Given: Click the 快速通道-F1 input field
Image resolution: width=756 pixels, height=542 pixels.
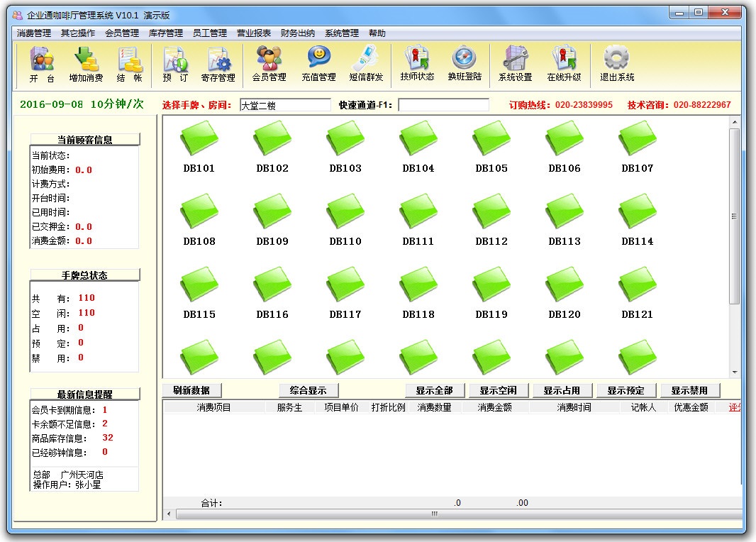Looking at the screenshot, I should click(443, 105).
